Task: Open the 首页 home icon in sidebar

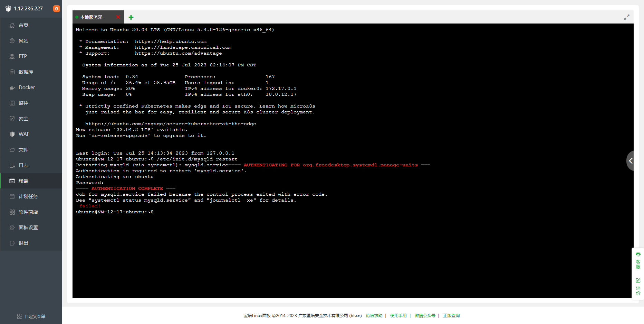Action: [12, 25]
